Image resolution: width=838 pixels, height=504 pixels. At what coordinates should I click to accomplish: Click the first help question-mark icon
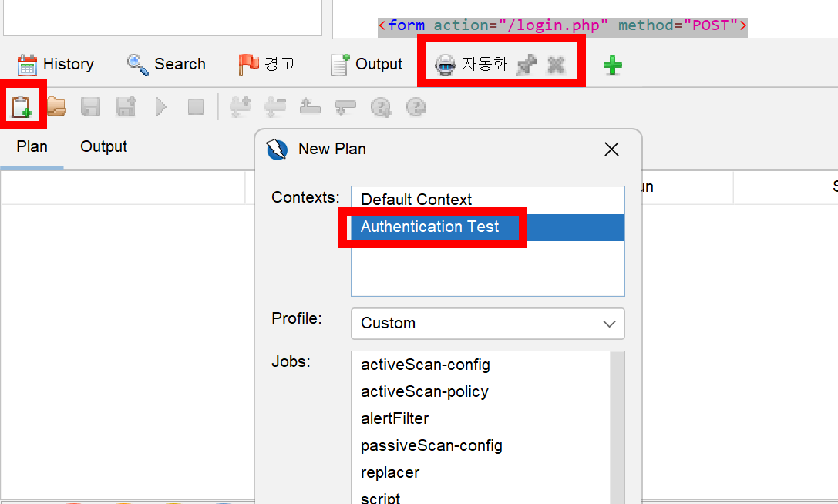click(x=381, y=107)
